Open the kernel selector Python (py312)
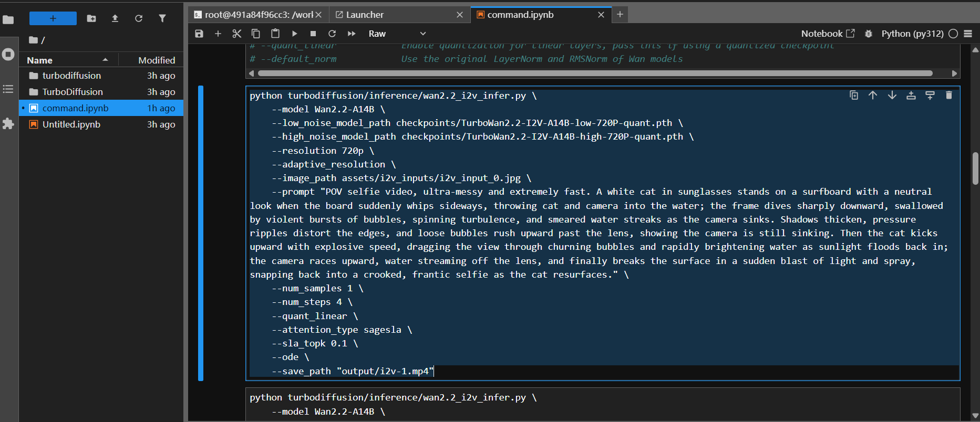 click(x=912, y=34)
